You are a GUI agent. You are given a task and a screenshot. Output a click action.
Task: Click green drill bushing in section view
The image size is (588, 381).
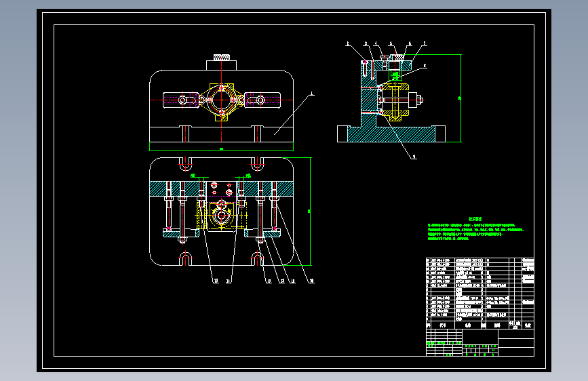(395, 76)
